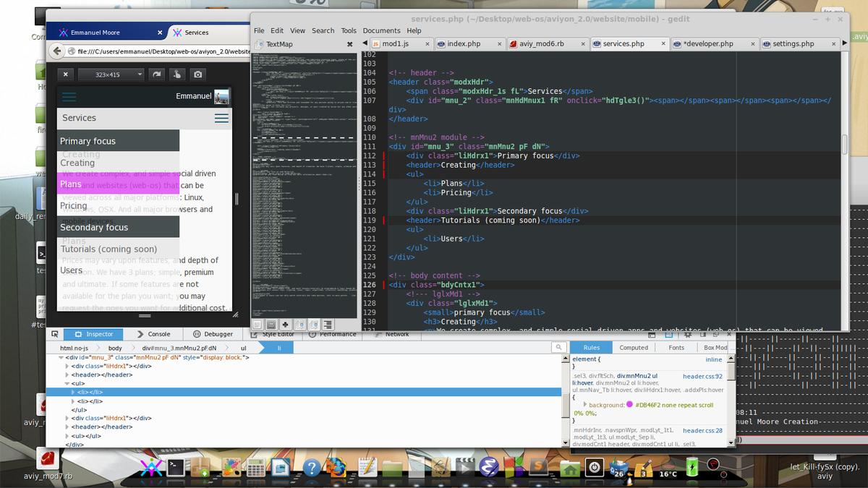The image size is (868, 488).
Task: Enable touch event simulation in responsive mode
Action: (x=176, y=74)
